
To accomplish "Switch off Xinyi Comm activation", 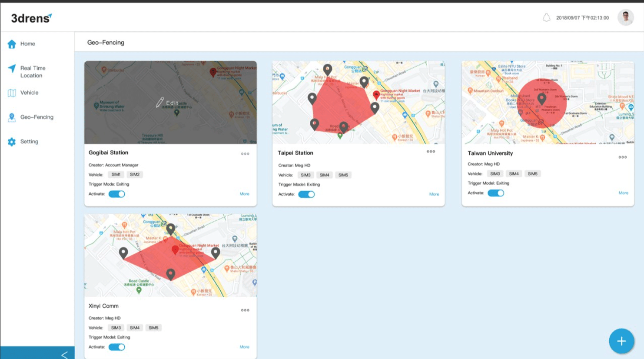I will coord(116,347).
